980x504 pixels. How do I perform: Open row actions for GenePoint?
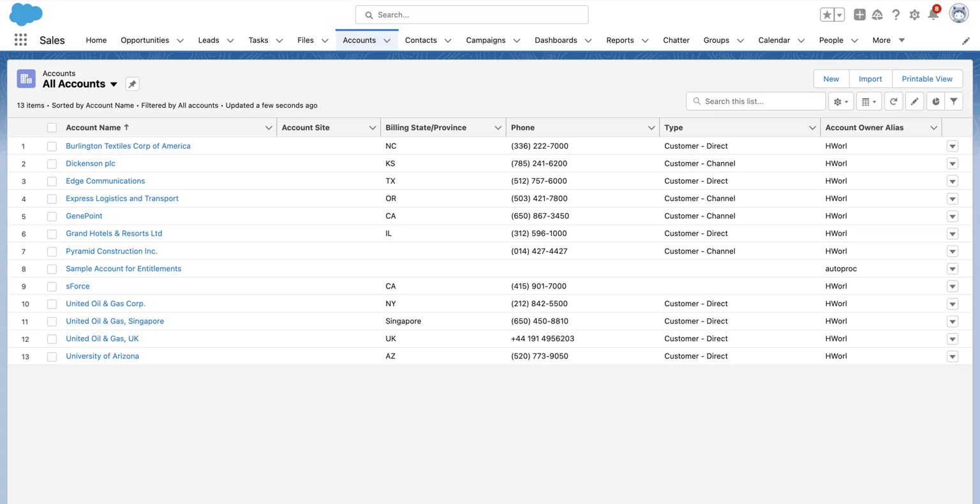(952, 216)
